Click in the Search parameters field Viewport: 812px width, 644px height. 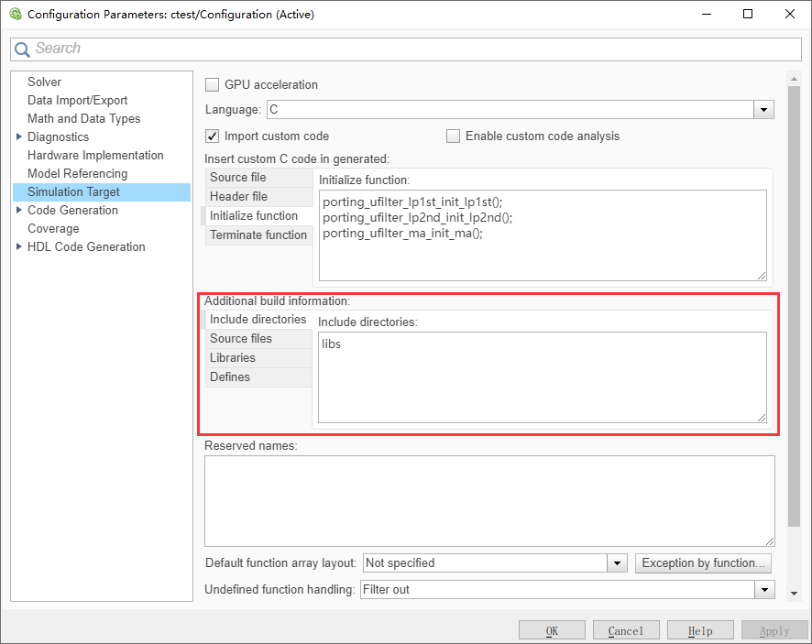(x=406, y=49)
